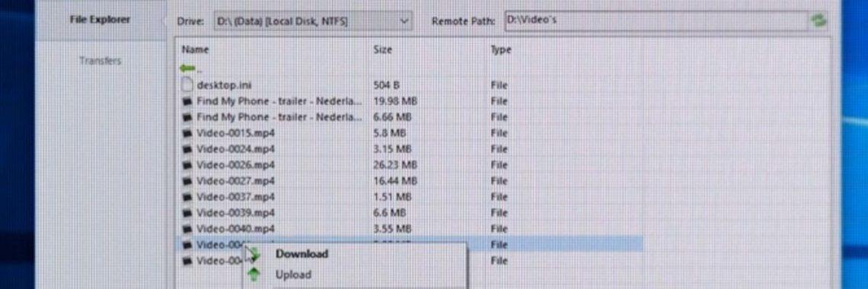Click the File type cell of Video-0015.mp4
The height and width of the screenshot is (289, 868).
[x=499, y=133]
